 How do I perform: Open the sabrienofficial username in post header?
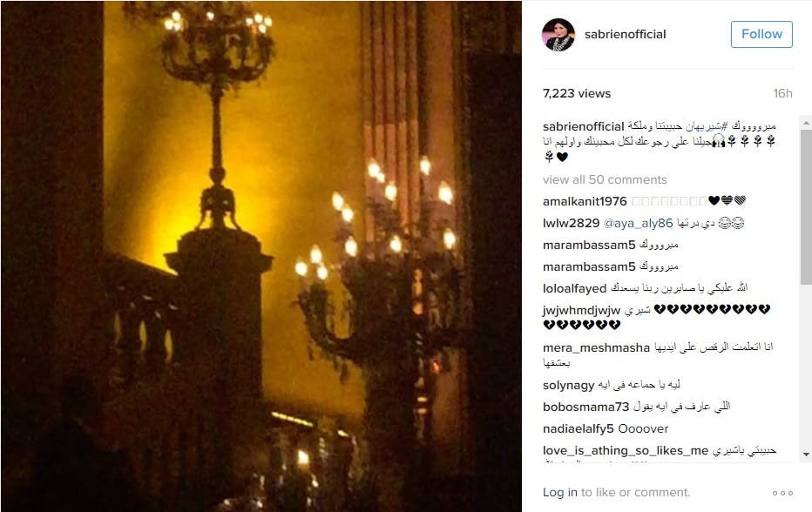click(625, 34)
